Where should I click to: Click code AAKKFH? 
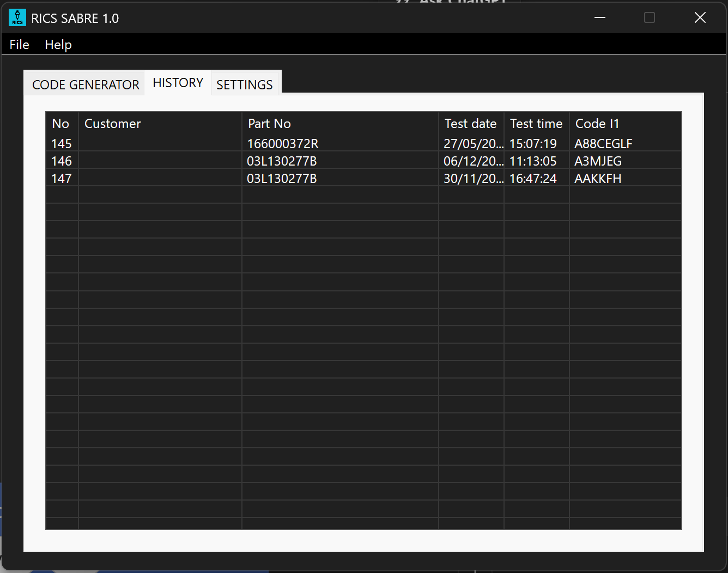coord(598,179)
